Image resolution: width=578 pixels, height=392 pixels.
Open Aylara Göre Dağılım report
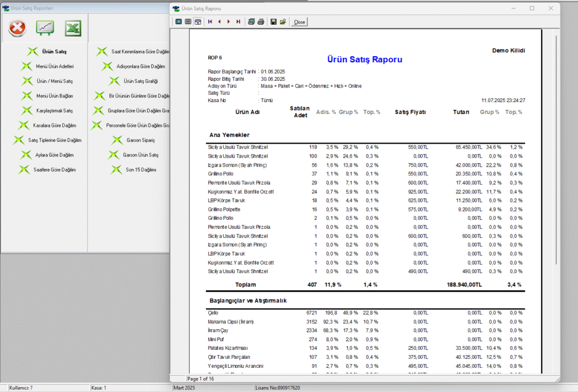click(x=47, y=155)
